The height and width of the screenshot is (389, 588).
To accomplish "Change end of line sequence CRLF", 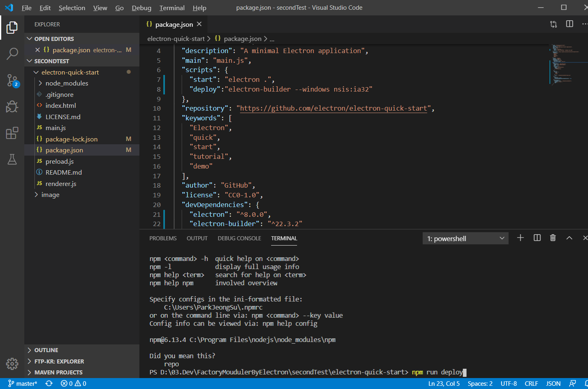I will click(x=531, y=383).
